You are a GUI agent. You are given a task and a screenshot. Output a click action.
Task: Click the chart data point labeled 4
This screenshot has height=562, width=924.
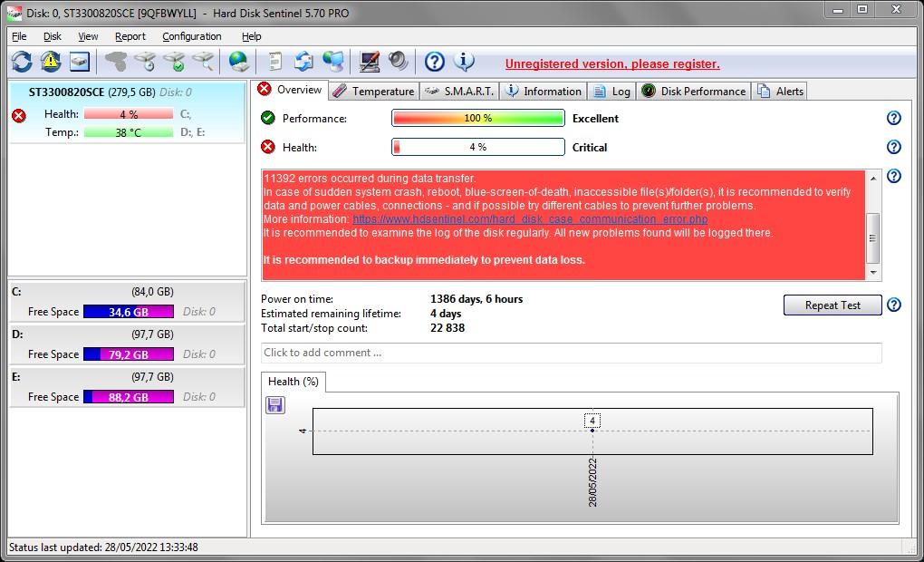pyautogui.click(x=592, y=431)
